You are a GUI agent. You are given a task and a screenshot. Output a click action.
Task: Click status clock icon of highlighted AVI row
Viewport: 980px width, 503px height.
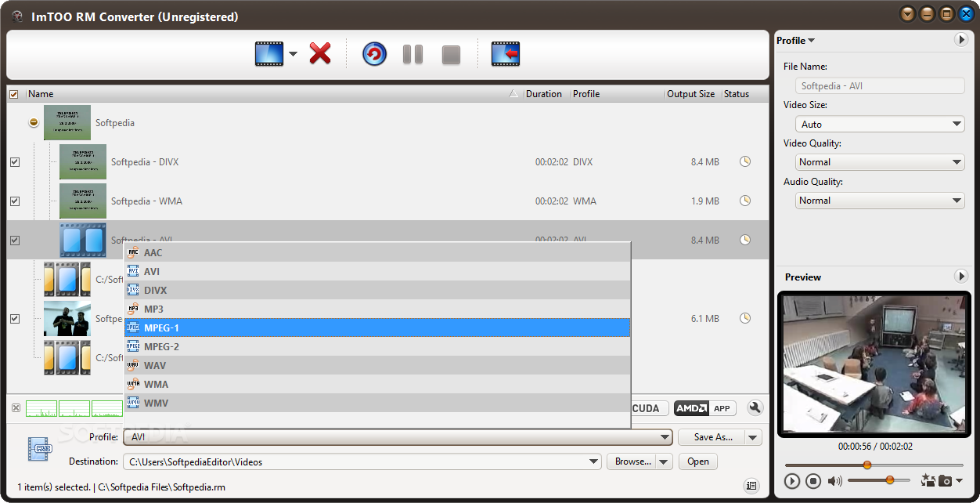point(745,240)
